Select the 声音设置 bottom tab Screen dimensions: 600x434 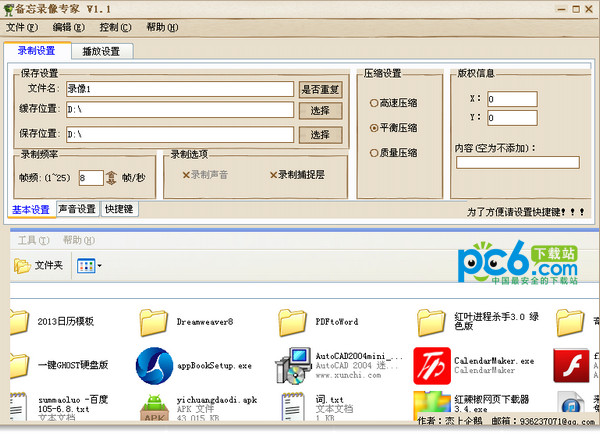78,209
